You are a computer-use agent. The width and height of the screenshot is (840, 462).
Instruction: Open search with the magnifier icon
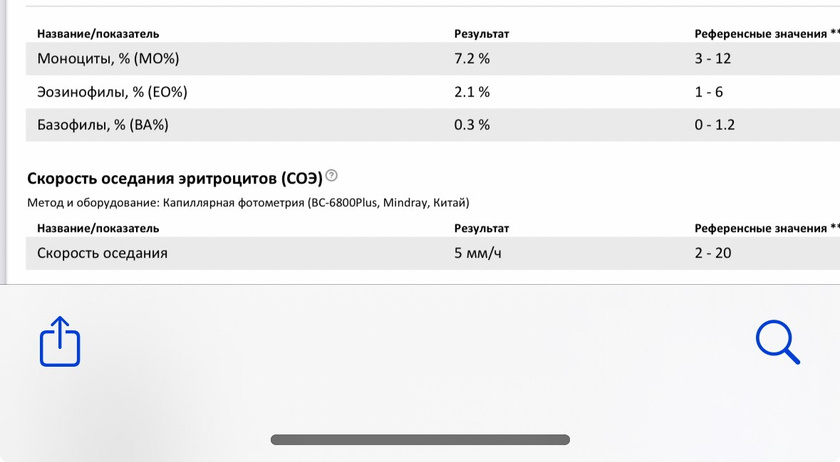coord(777,342)
